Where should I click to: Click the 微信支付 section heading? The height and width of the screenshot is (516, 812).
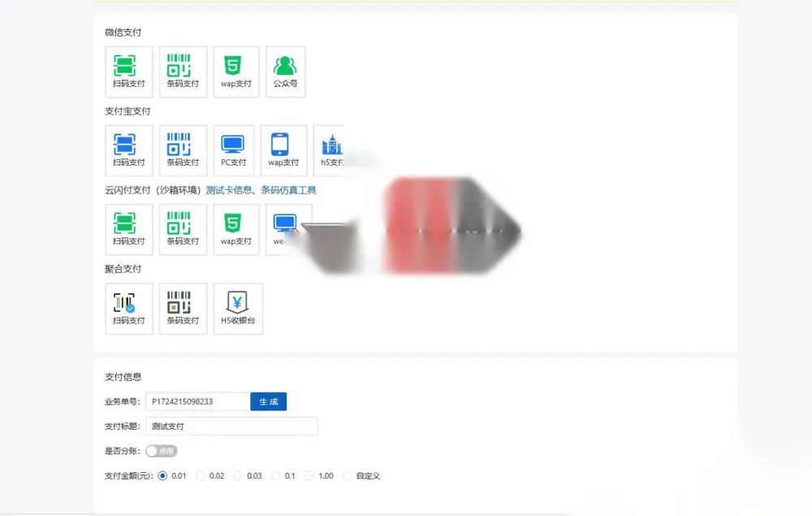[x=123, y=33]
